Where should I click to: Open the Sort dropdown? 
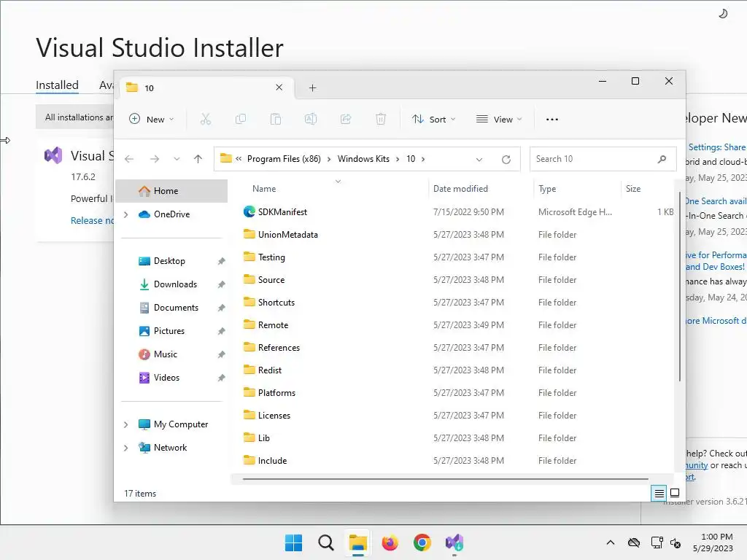coord(433,119)
